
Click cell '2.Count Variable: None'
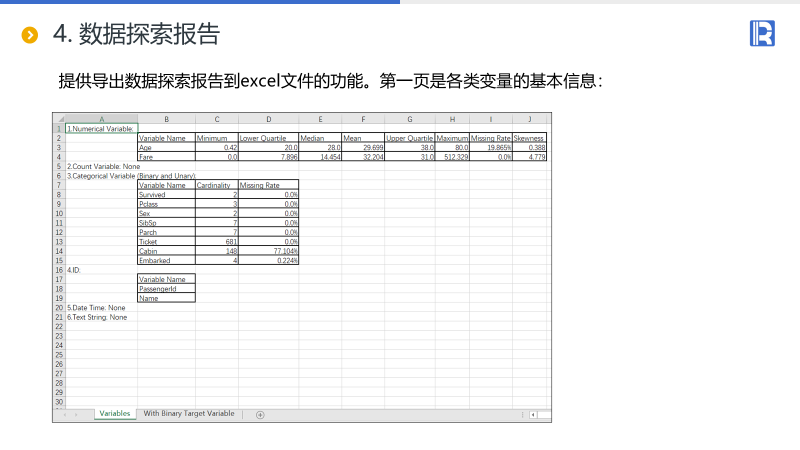(x=104, y=166)
